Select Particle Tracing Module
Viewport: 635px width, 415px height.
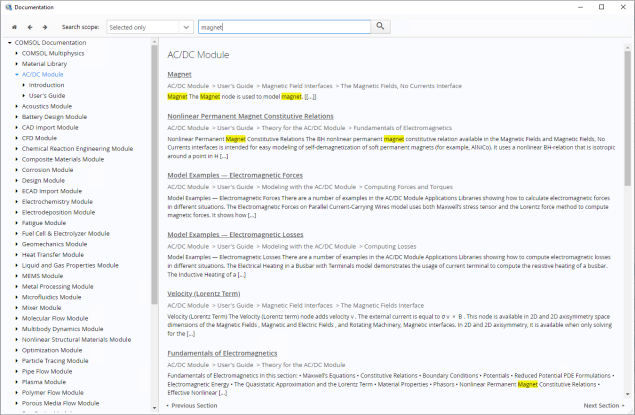pos(55,361)
